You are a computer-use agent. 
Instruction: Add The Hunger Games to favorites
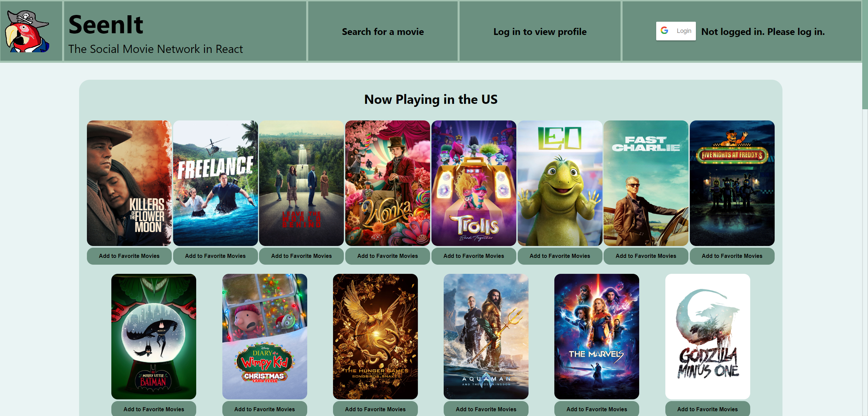375,409
